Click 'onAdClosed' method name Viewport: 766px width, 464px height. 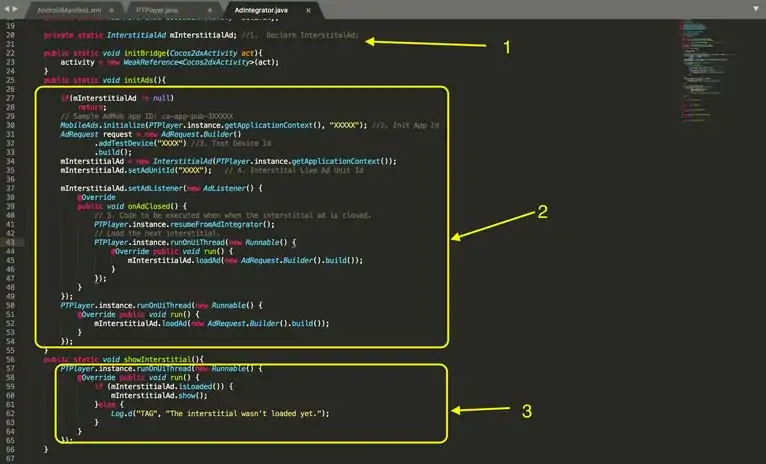coord(149,207)
